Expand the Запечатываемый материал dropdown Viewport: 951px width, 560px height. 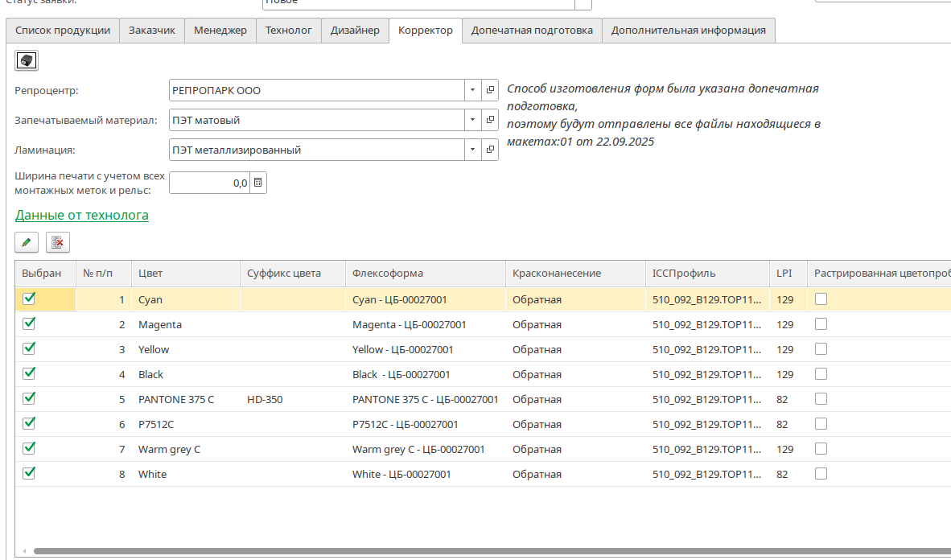(472, 121)
